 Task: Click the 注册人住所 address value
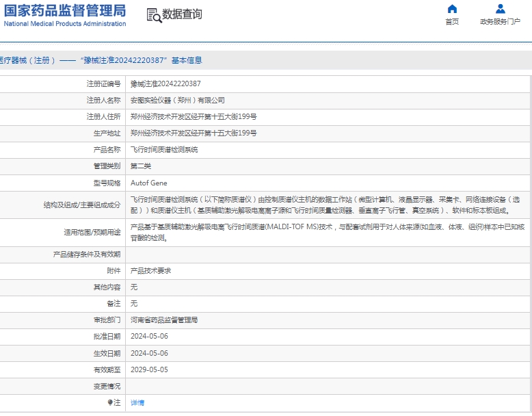pyautogui.click(x=194, y=117)
